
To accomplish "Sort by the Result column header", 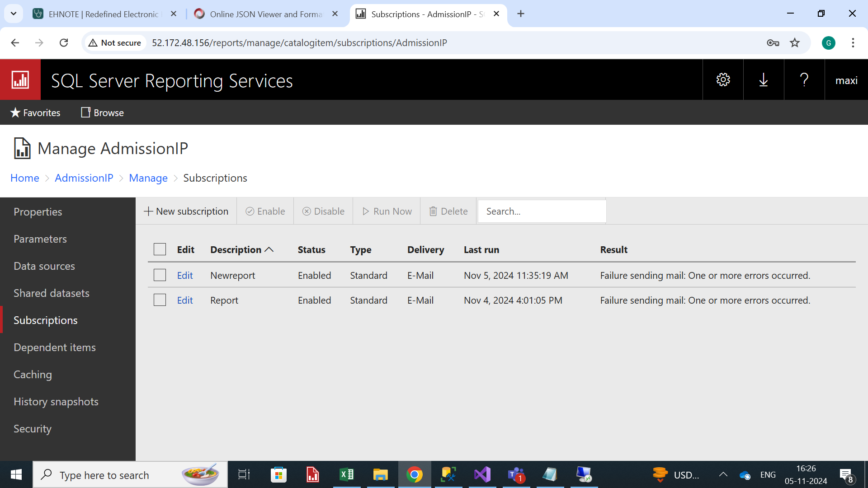I will pos(613,249).
